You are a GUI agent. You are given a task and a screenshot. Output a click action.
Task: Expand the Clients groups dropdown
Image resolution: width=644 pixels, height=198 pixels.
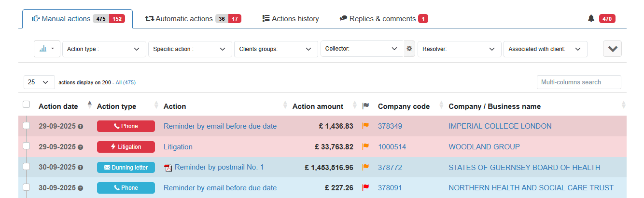[275, 49]
